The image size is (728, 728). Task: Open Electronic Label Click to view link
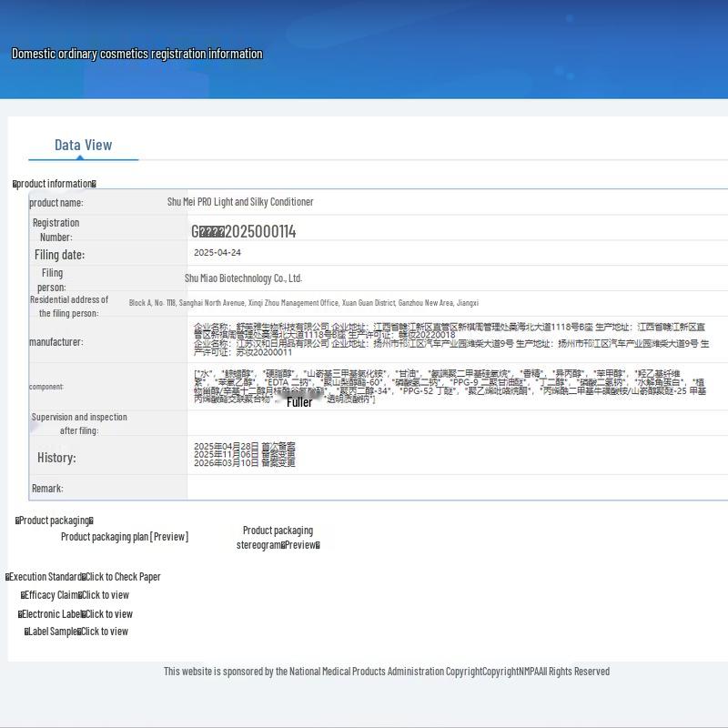coord(76,614)
